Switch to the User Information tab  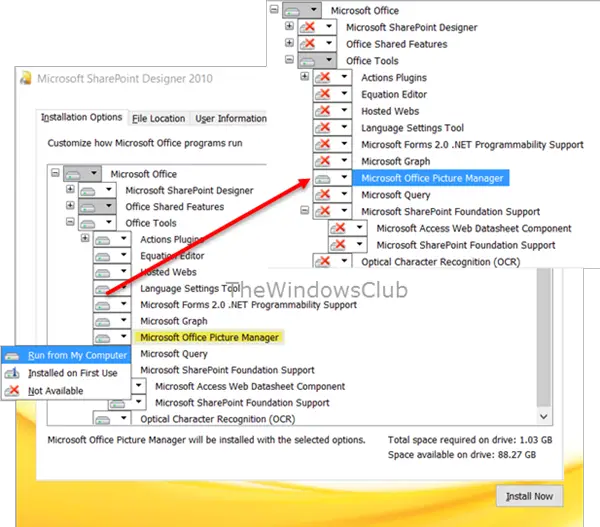click(230, 119)
